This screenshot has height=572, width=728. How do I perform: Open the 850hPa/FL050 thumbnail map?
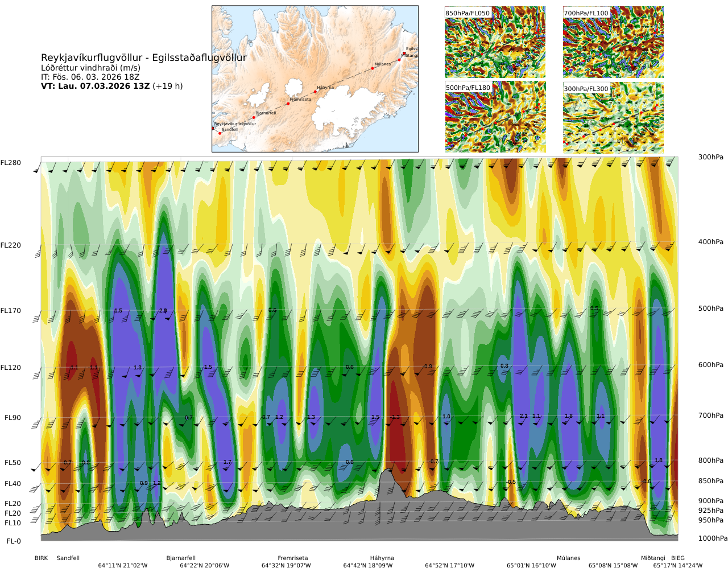(x=495, y=42)
